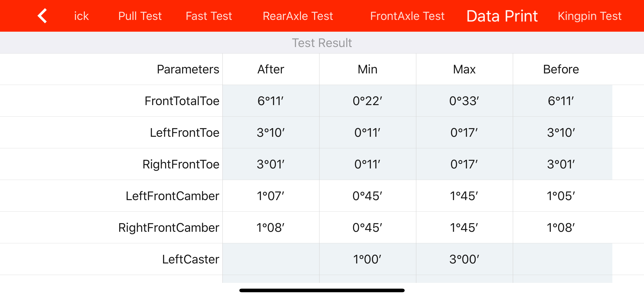Select the RightFrontCamber Max value 1°45′
This screenshot has width=644, height=298.
tap(464, 227)
